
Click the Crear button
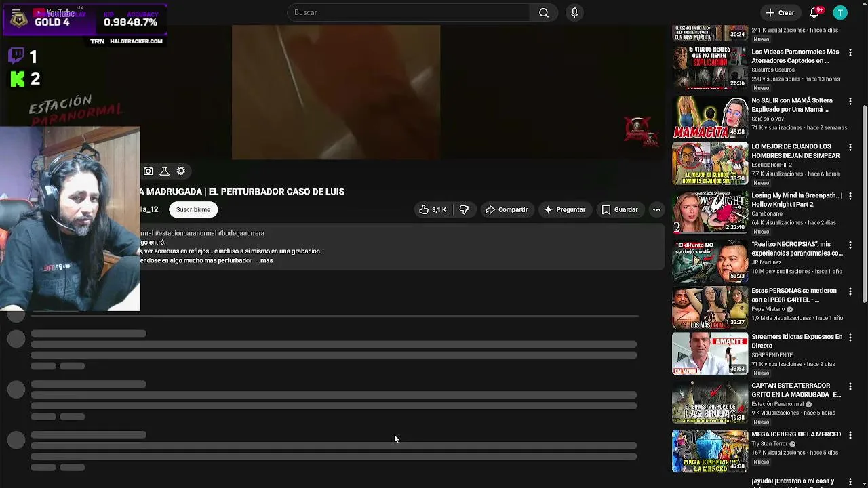point(780,13)
